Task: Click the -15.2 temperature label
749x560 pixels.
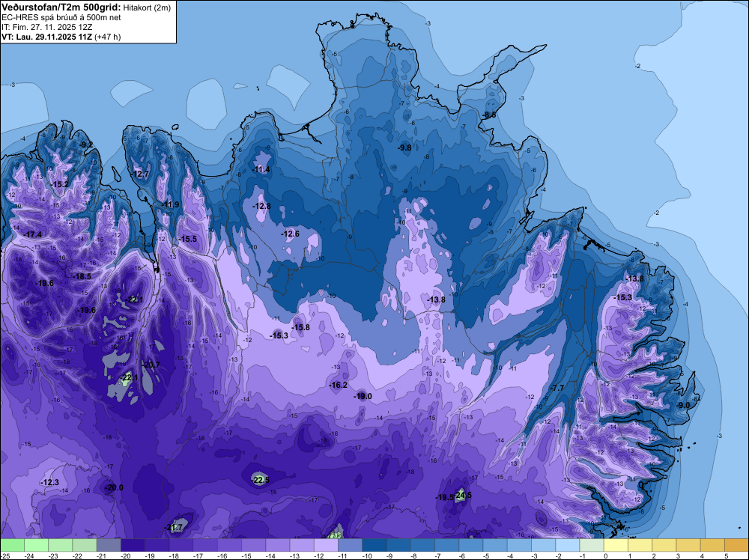Action: pos(60,184)
